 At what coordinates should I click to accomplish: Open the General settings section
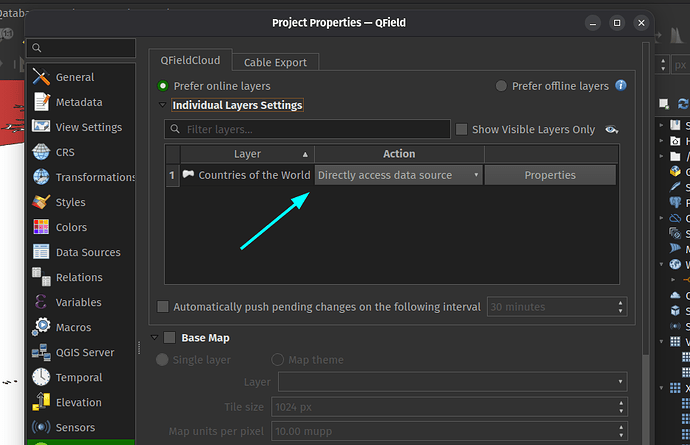[75, 77]
